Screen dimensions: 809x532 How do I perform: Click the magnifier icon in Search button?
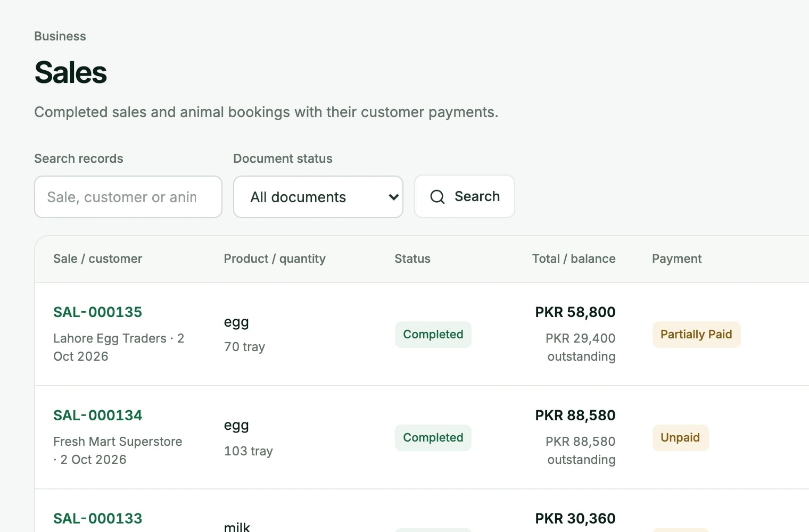pos(437,197)
